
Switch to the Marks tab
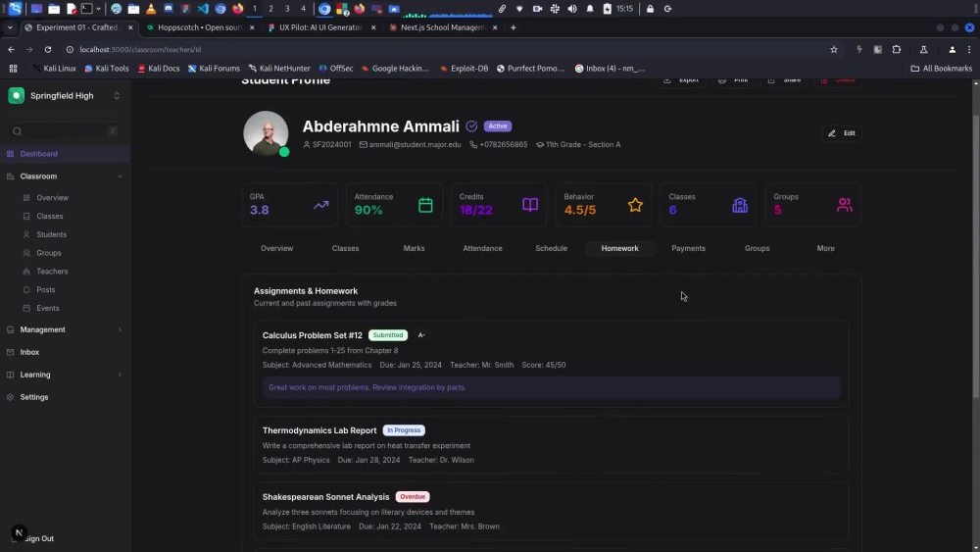click(414, 248)
